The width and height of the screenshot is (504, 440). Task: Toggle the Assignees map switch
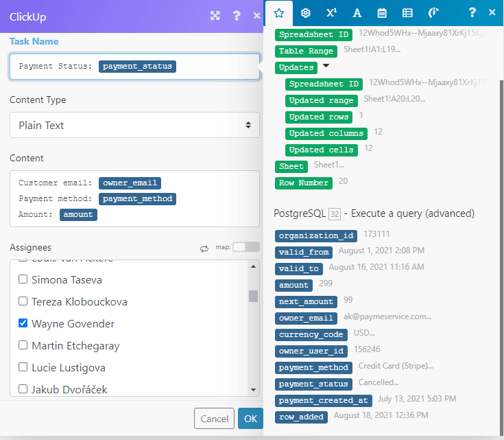click(246, 247)
